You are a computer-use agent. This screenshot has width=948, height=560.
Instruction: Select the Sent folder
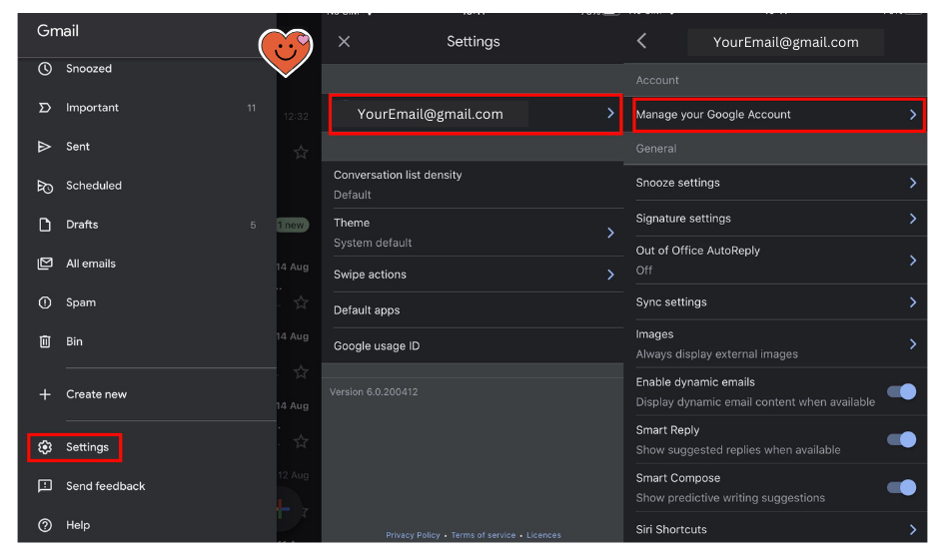(x=77, y=147)
